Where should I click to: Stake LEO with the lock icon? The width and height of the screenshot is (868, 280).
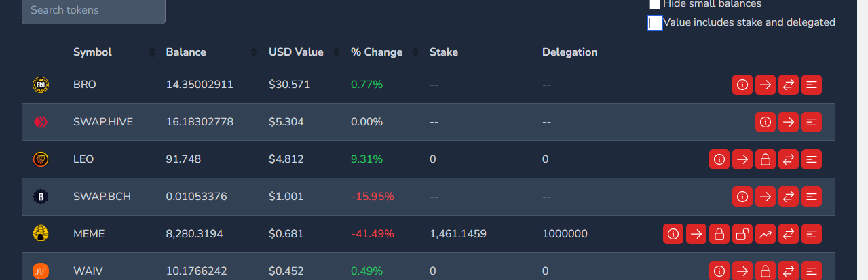(x=766, y=159)
